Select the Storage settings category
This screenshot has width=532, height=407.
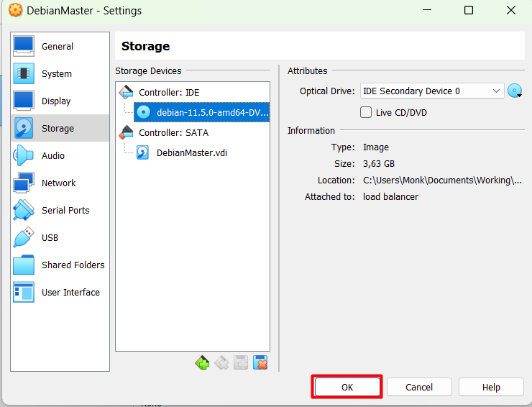(x=60, y=128)
